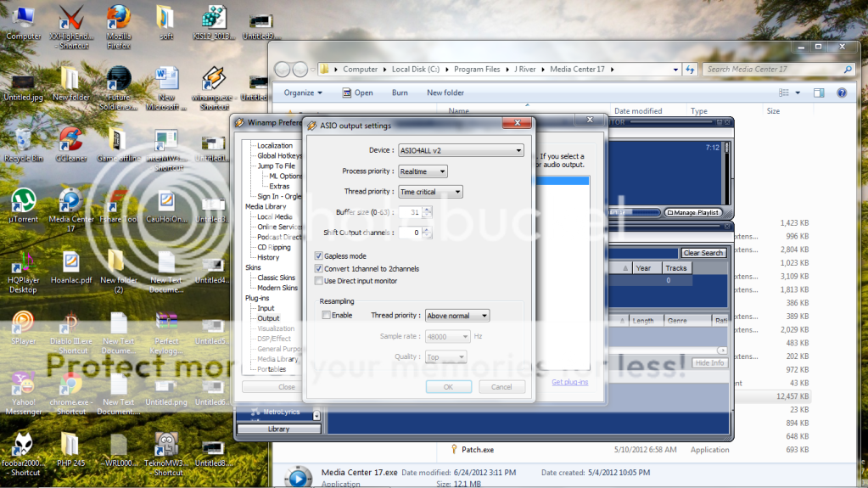Open the Computer desktop icon
Viewport: 868px width, 488px height.
tap(23, 22)
